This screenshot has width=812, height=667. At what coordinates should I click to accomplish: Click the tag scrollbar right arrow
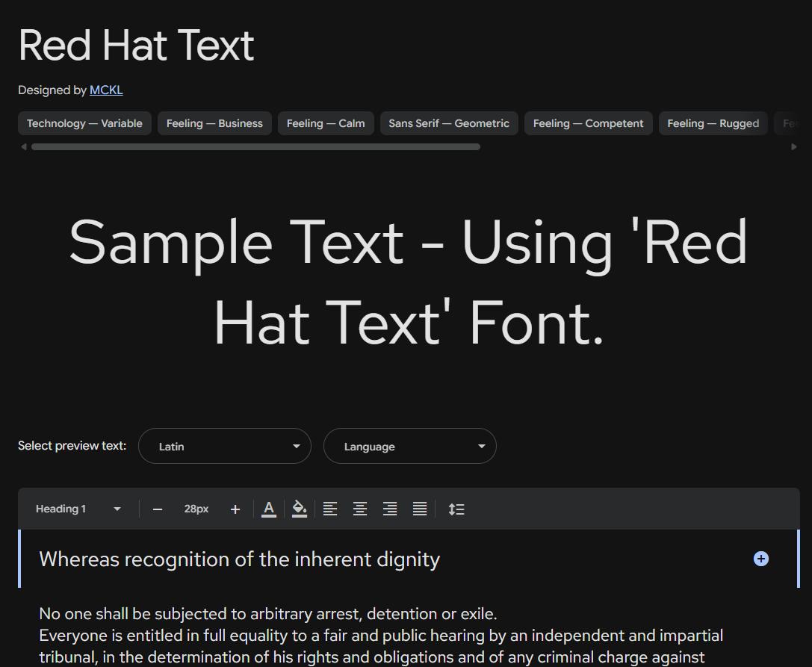tap(794, 147)
